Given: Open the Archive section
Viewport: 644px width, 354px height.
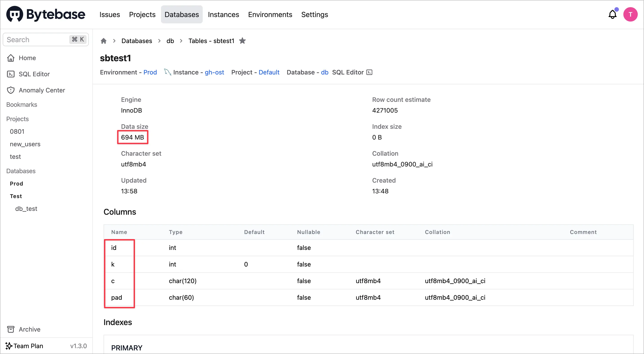Looking at the screenshot, I should click(29, 329).
